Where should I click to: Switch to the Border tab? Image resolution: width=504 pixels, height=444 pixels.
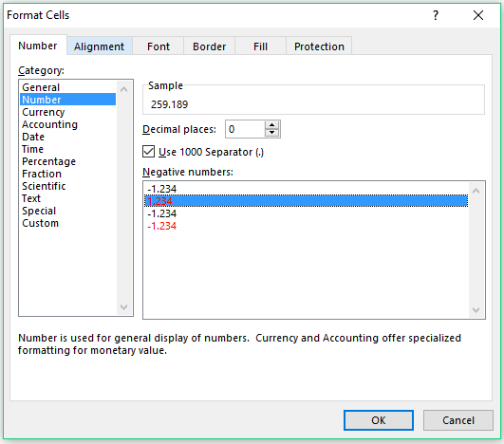[x=209, y=46]
